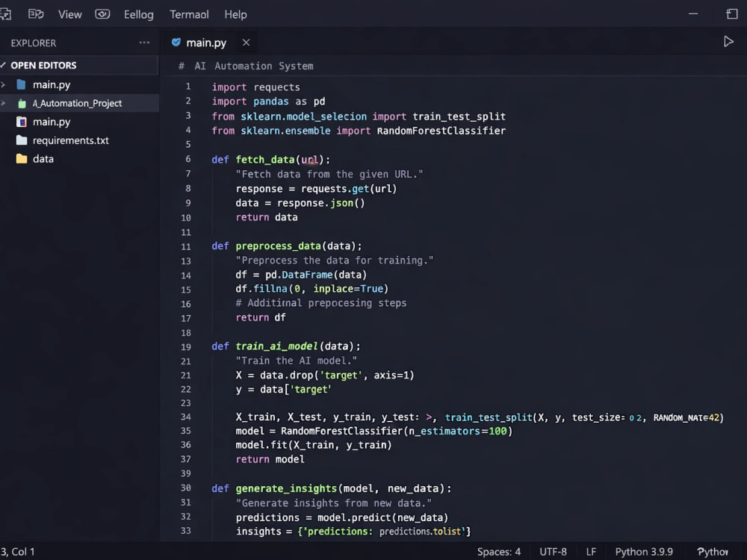This screenshot has width=747, height=560.
Task: Select A_Automation_Project in the explorer
Action: point(77,103)
